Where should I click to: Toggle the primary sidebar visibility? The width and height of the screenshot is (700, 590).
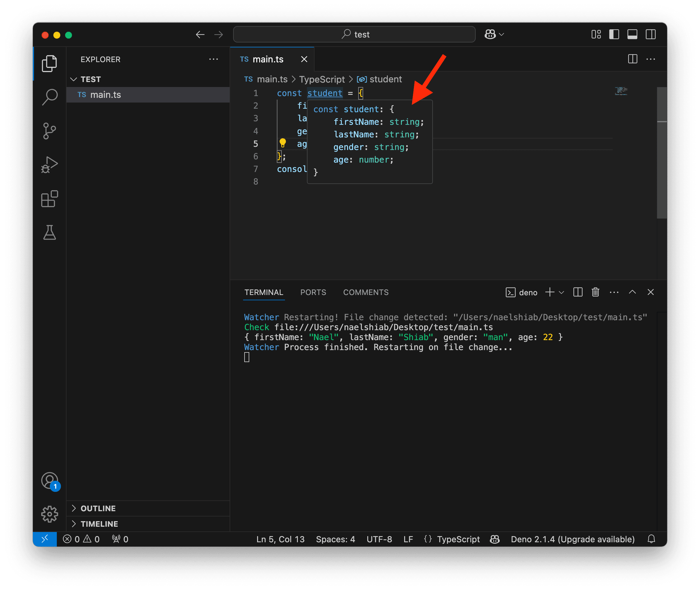click(x=614, y=34)
